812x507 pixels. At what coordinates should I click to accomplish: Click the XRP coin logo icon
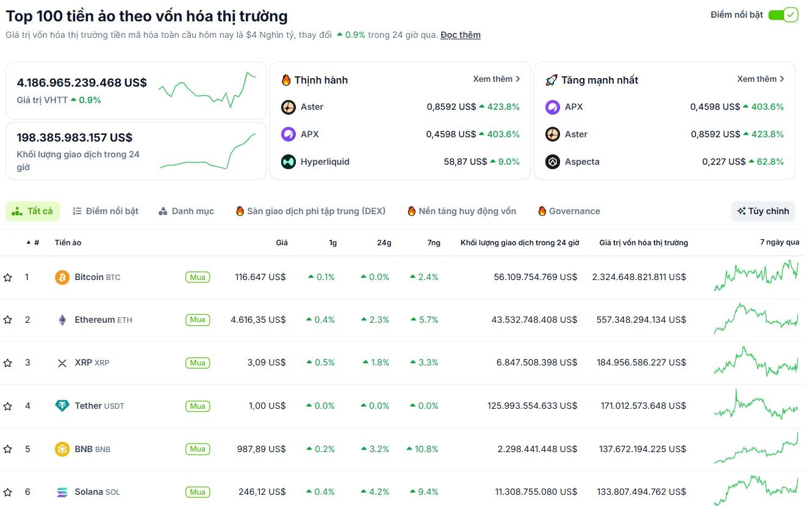tap(62, 362)
